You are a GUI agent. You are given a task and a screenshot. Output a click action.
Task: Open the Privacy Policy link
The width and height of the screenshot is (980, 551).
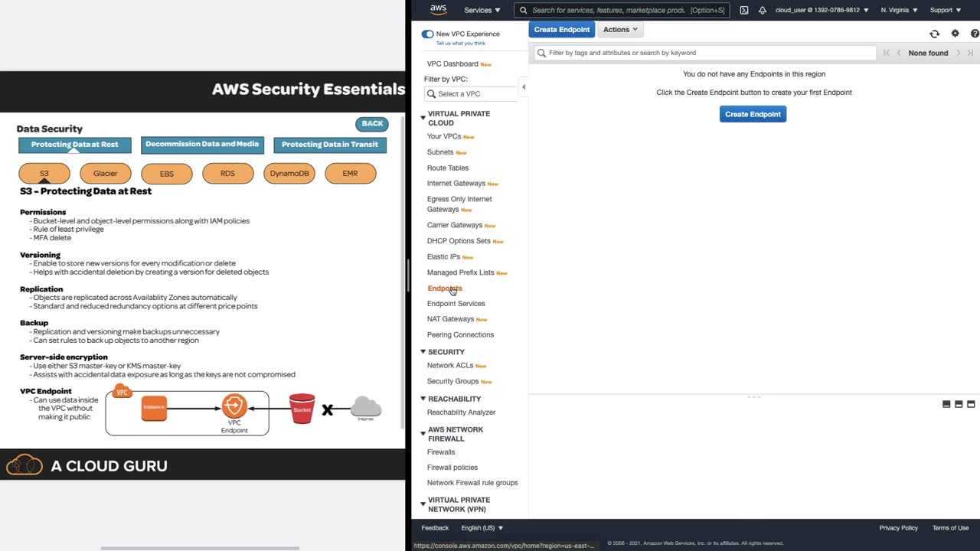click(x=899, y=528)
